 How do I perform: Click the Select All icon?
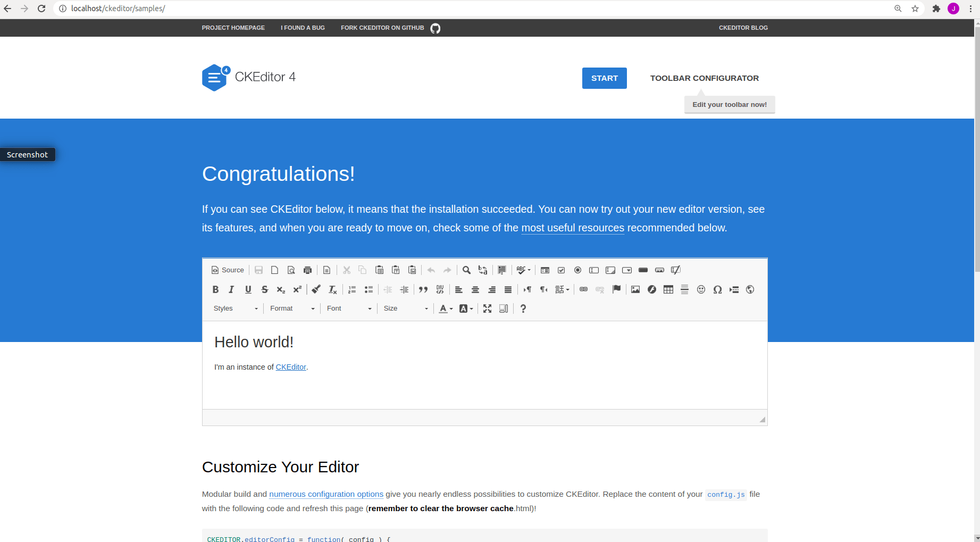[502, 270]
